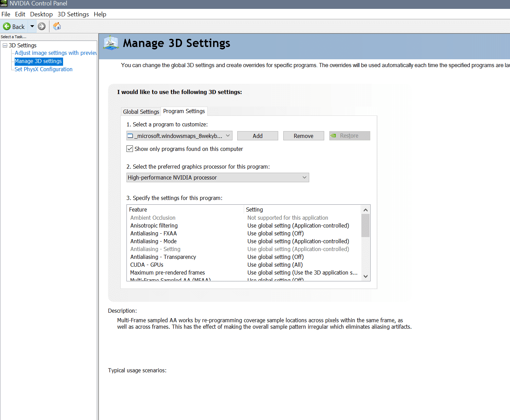Click Antialiasing - Transparency setting value
This screenshot has height=420, width=510.
point(275,257)
